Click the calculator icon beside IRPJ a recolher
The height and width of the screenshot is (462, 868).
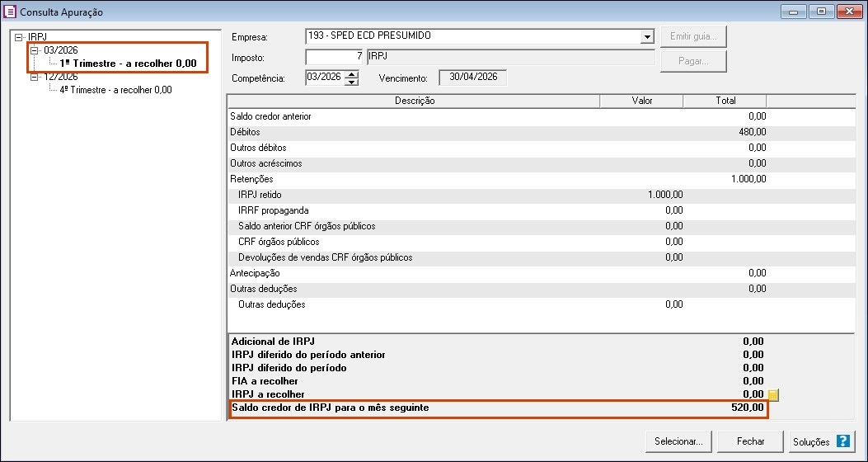tap(773, 395)
